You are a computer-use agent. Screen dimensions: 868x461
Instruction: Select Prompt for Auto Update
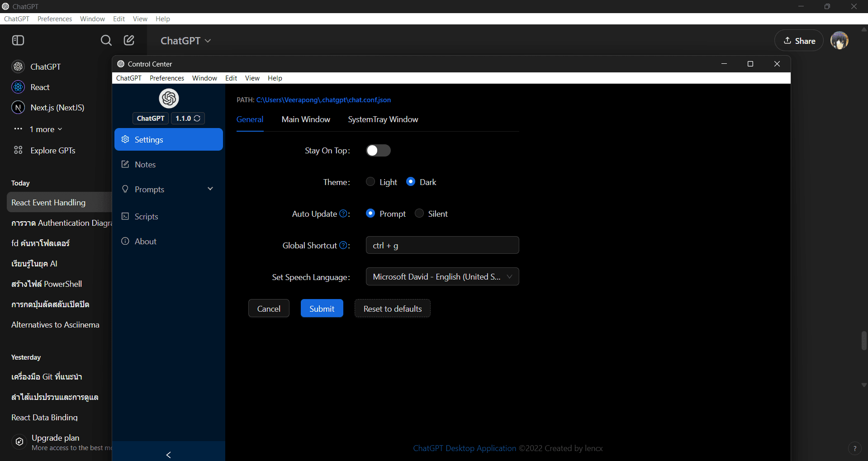click(370, 213)
